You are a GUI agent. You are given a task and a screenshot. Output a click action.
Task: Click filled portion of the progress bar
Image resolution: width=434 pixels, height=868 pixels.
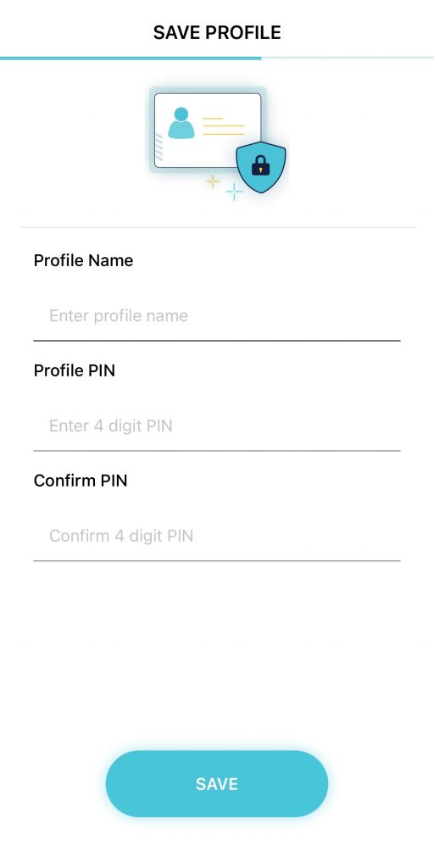131,58
